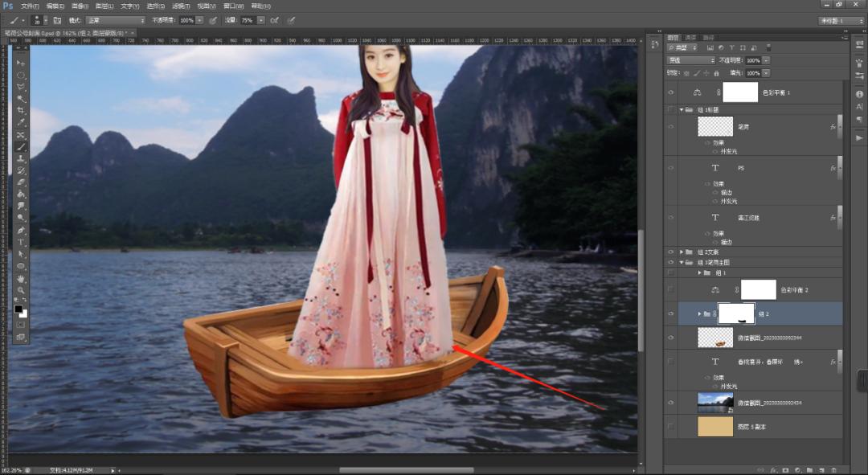Enable airbrush mode in the options bar

coord(275,20)
